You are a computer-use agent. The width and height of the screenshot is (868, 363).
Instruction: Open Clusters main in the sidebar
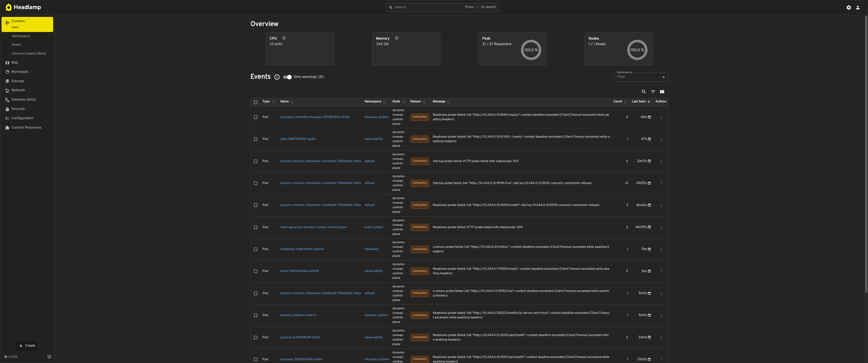27,24
